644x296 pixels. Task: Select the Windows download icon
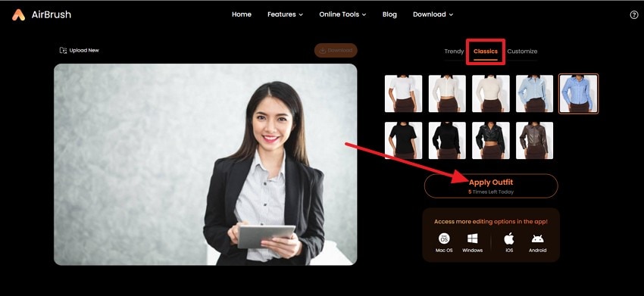472,238
